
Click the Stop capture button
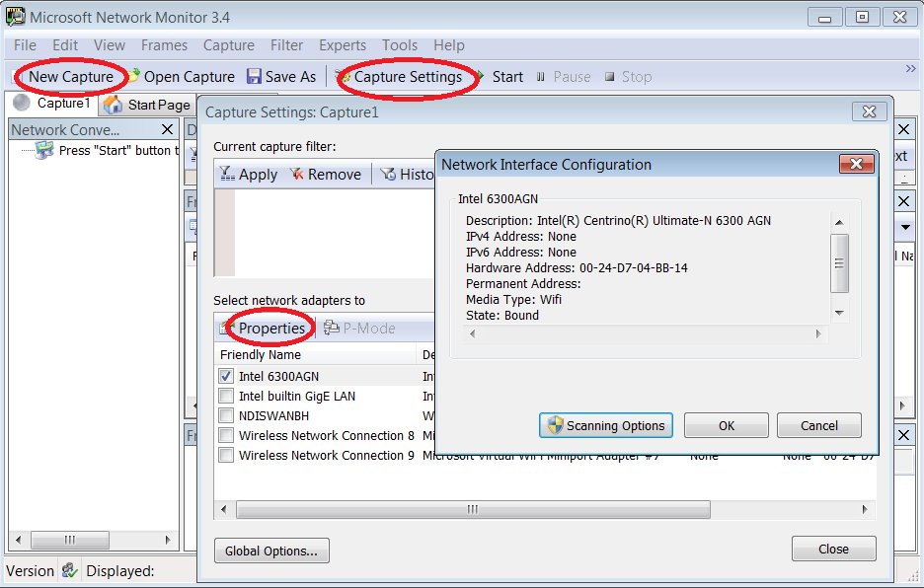[628, 77]
